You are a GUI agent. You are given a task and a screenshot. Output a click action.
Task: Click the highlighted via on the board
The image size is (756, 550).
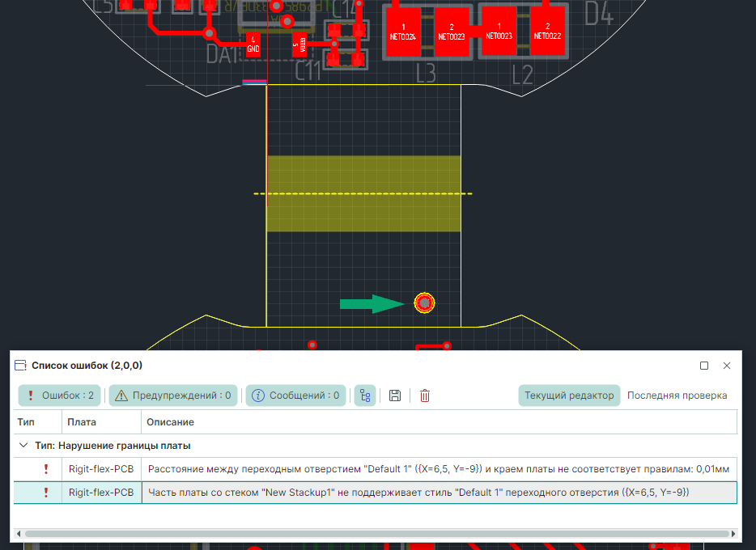[424, 303]
